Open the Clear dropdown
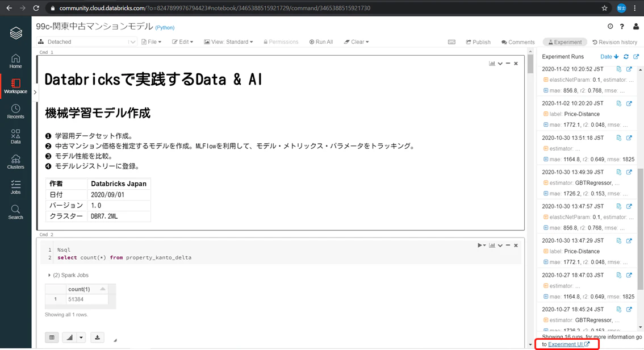644x350 pixels. tap(356, 42)
